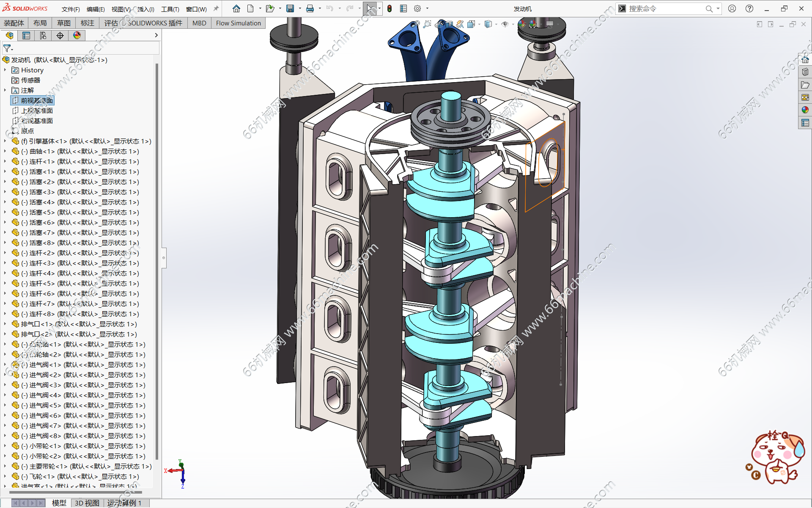Toggle Hide/Show Items eye icon
Image resolution: width=812 pixels, height=508 pixels.
click(x=505, y=24)
